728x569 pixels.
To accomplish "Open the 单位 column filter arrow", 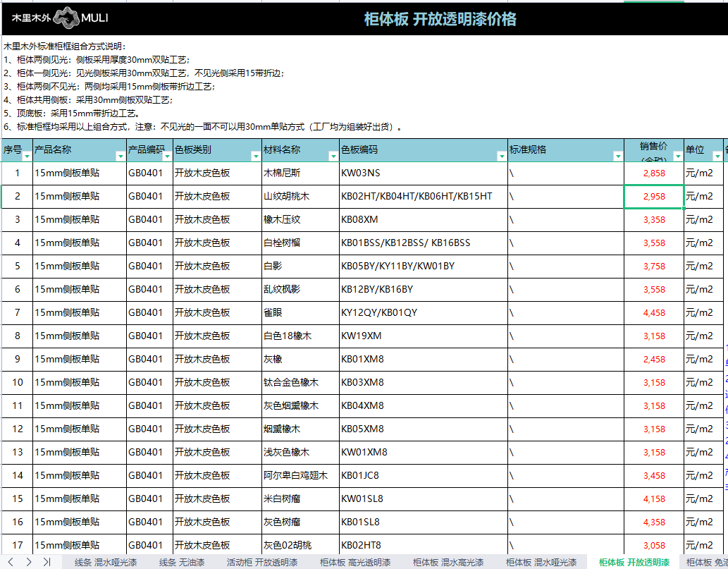I will [717, 157].
